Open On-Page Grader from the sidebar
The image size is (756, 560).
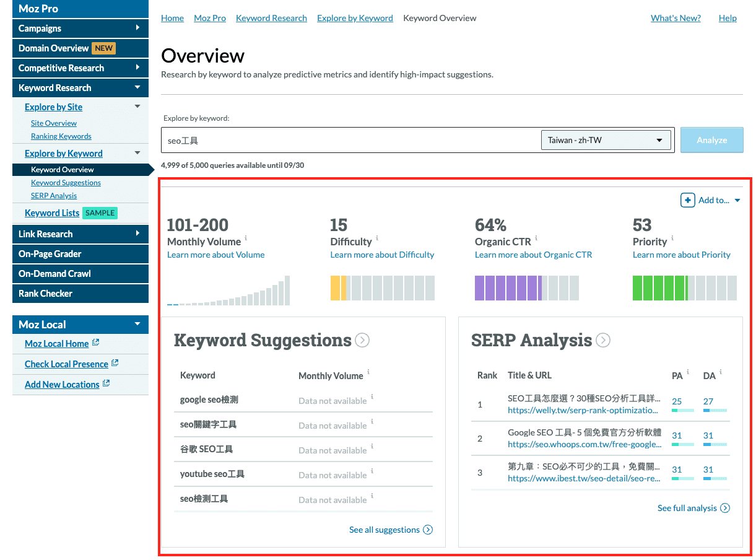(x=50, y=253)
